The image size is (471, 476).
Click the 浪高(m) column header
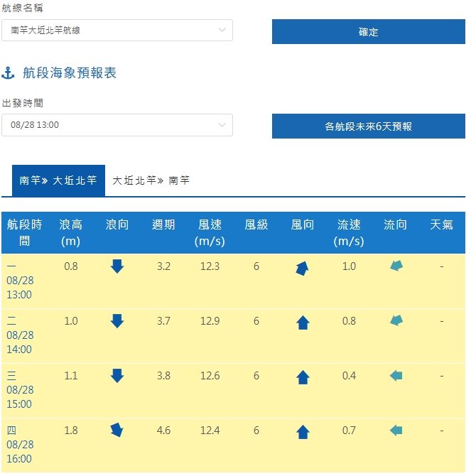(71, 232)
